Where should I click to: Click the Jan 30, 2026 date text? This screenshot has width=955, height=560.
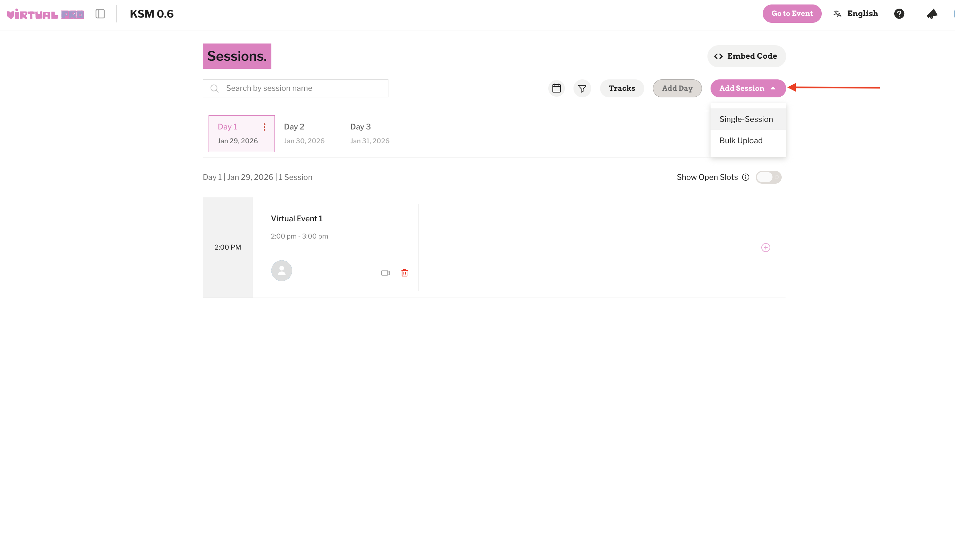tap(304, 141)
